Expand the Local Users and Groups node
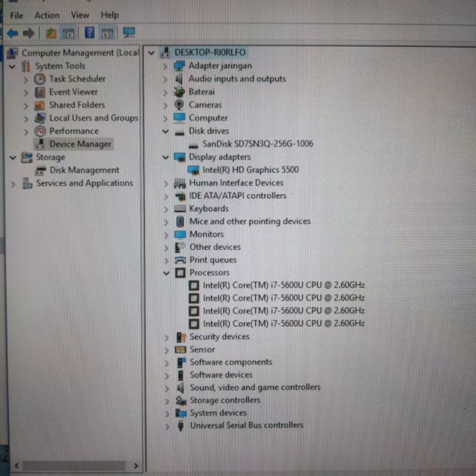The height and width of the screenshot is (476, 476). pos(26,118)
